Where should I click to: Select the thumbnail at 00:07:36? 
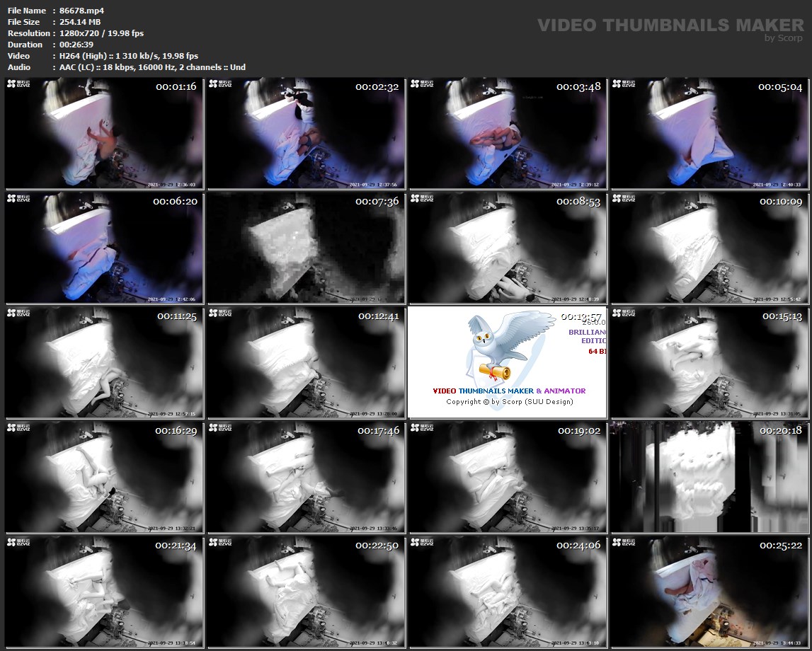(306, 249)
